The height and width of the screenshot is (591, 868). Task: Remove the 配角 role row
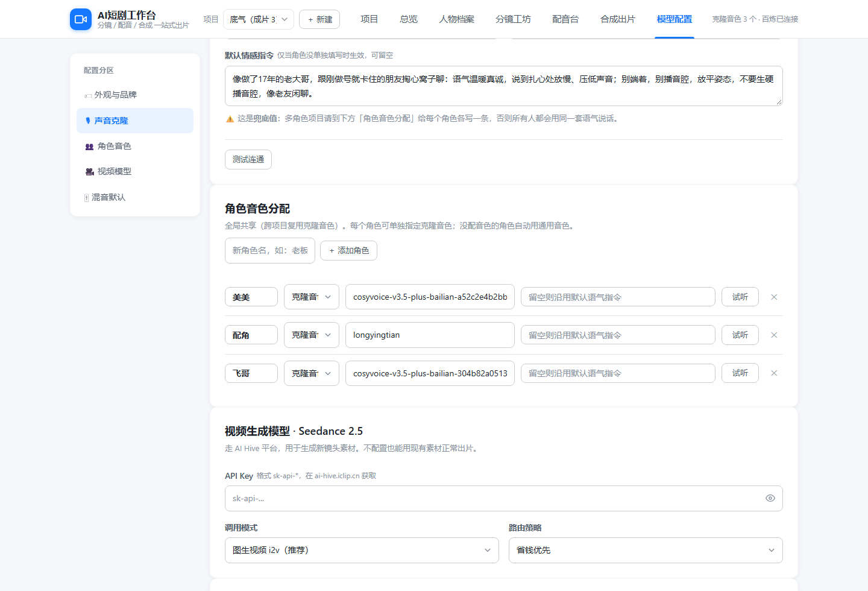774,335
